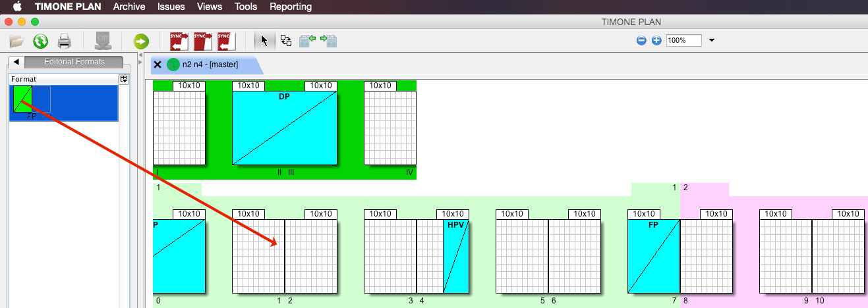Click the move pages left icon
The width and height of the screenshot is (868, 308).
point(308,41)
